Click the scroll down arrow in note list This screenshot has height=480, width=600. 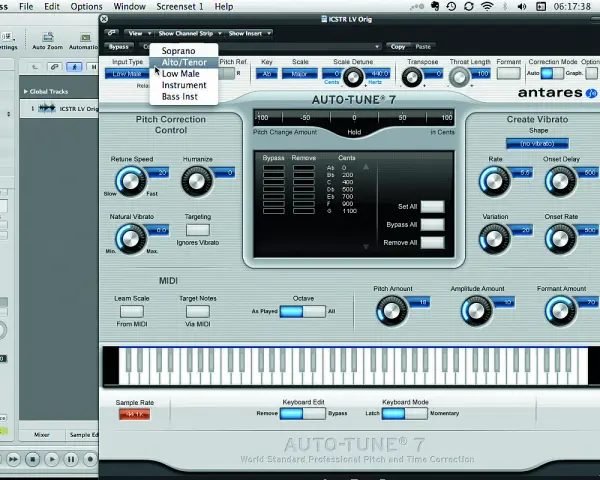(x=366, y=247)
